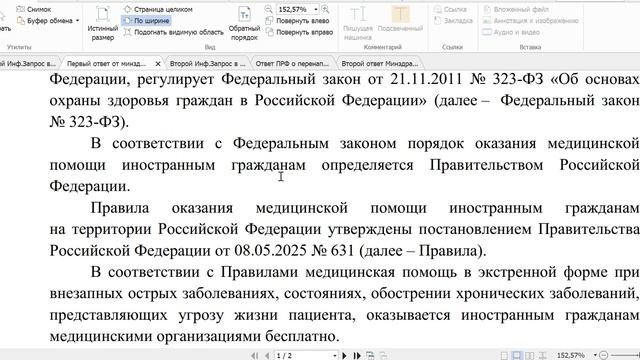Open the Второй ответ Минздра... tab
This screenshot has height=360, width=640.
coord(380,64)
